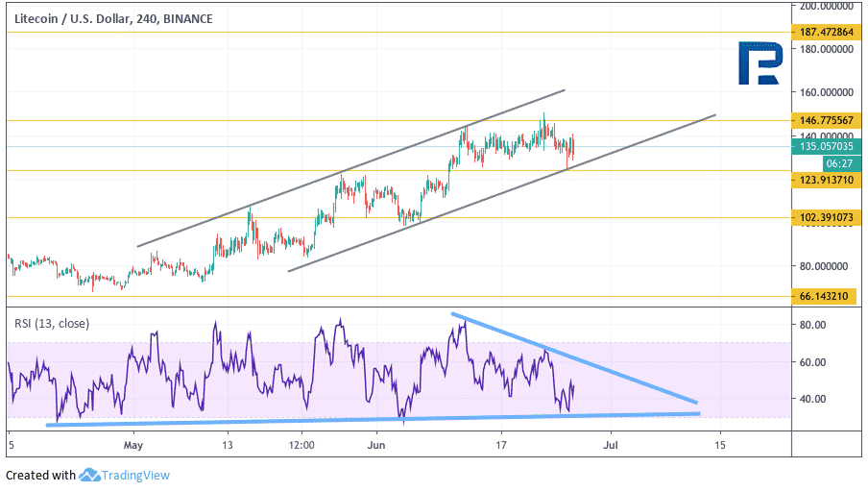Screen dimensions: 868x492
Task: Open the TradingView link text
Action: tap(135, 476)
